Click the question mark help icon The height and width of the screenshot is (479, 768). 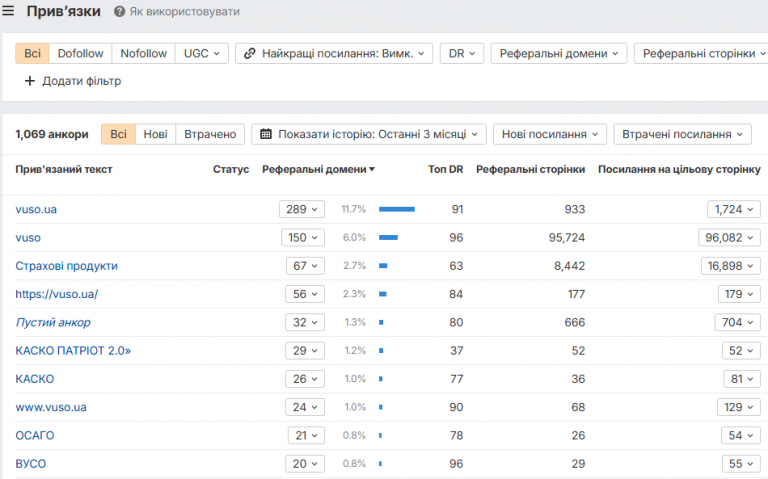click(119, 11)
